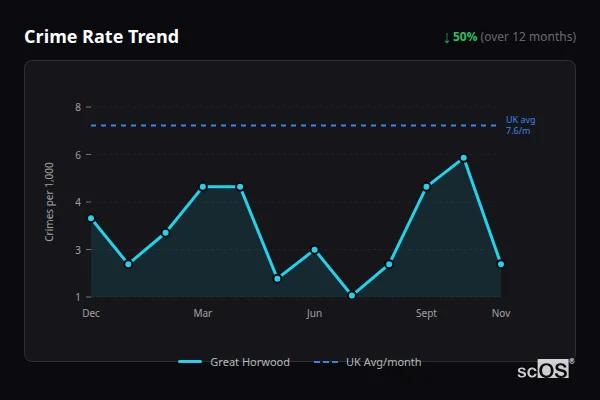Click the 'Crimes per 1,000' axis label
Image resolution: width=600 pixels, height=400 pixels.
pos(49,202)
